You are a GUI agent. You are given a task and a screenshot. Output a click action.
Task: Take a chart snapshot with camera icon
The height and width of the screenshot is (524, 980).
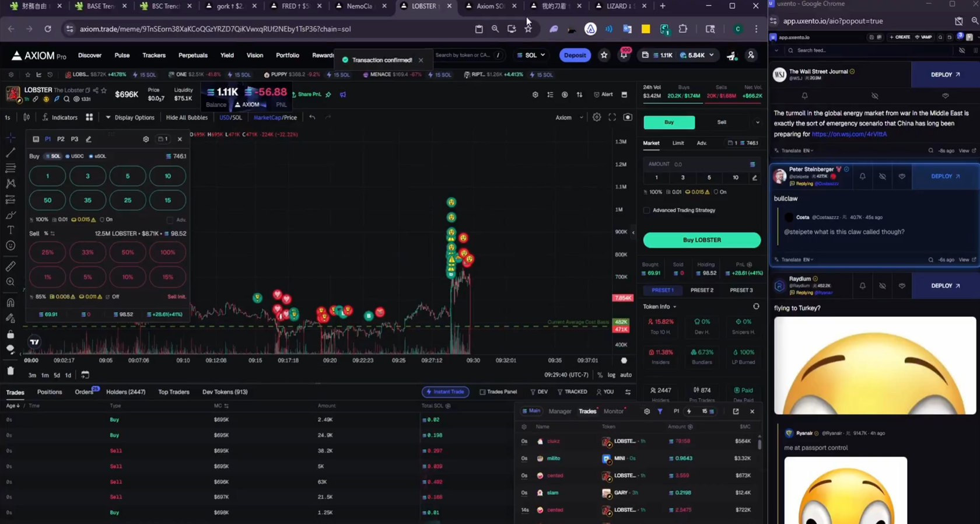628,117
